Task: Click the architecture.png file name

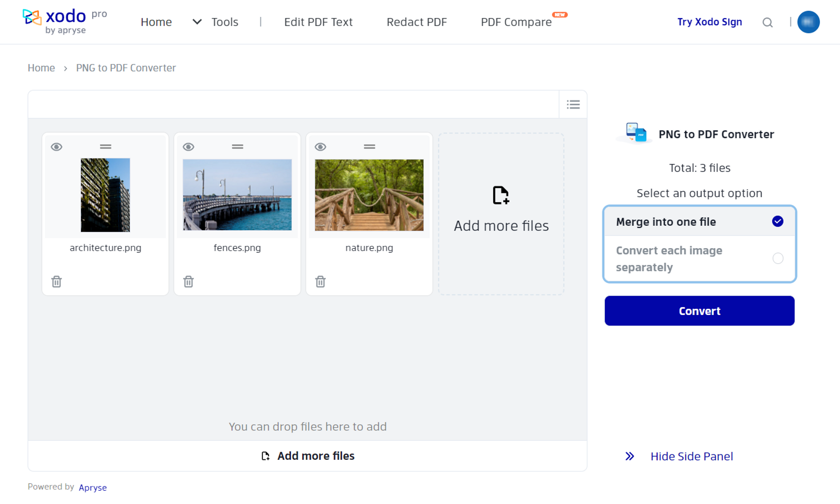Action: (x=105, y=248)
